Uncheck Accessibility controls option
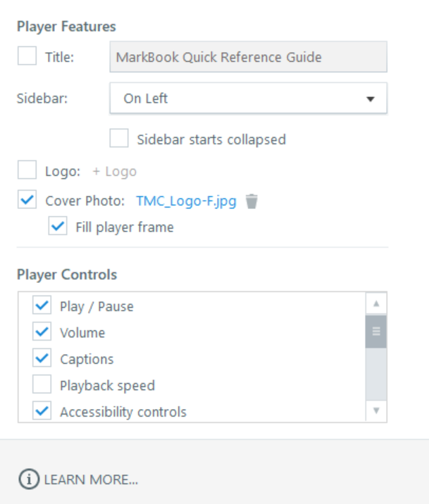Image resolution: width=429 pixels, height=504 pixels. pos(42,411)
